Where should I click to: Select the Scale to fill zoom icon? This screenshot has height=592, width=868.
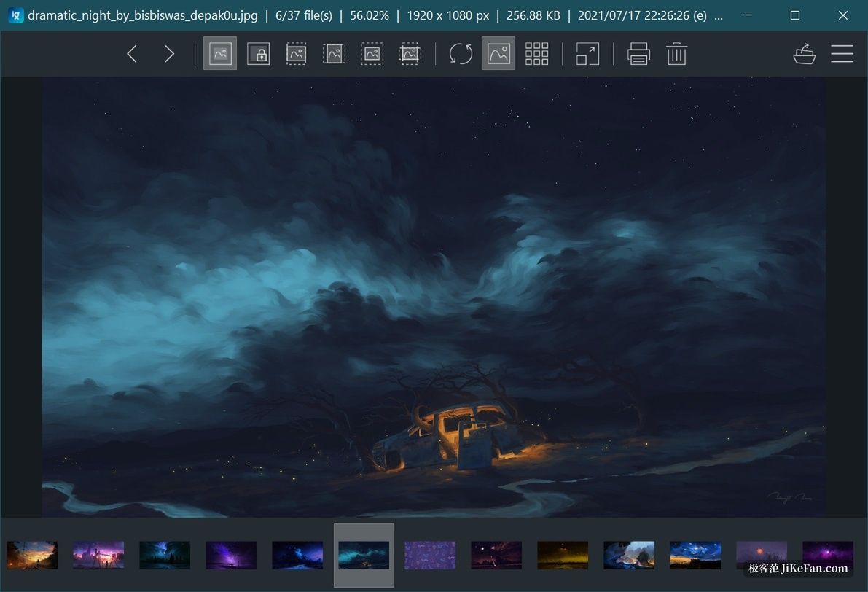410,54
